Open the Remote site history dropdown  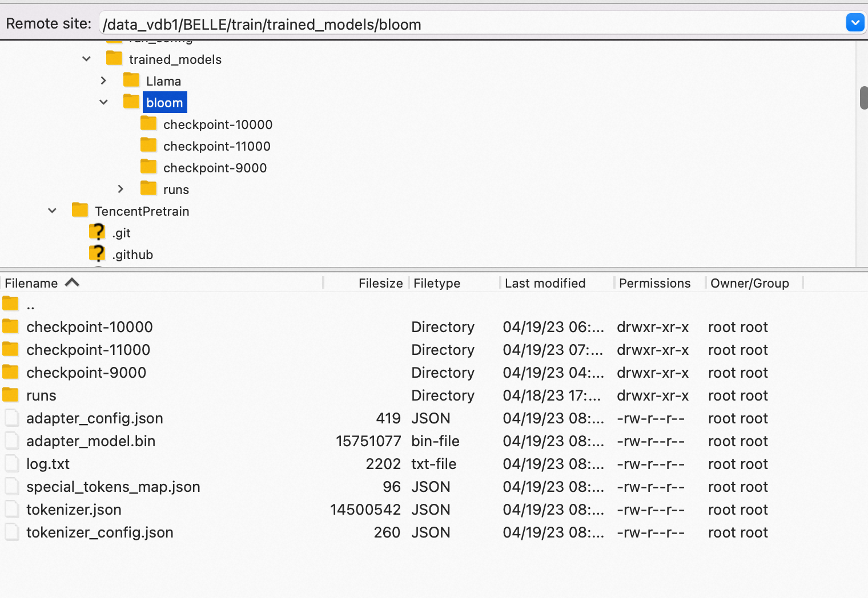click(855, 23)
